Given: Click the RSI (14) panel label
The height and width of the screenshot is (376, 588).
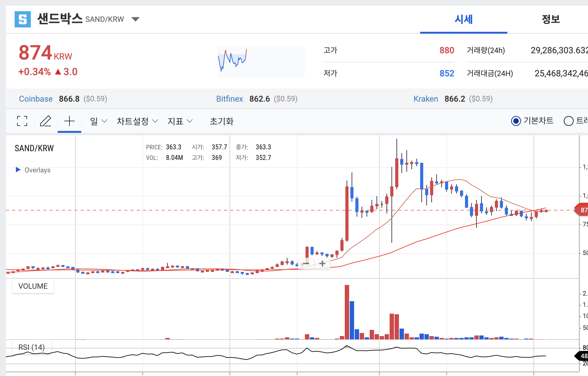Looking at the screenshot, I should (x=31, y=347).
